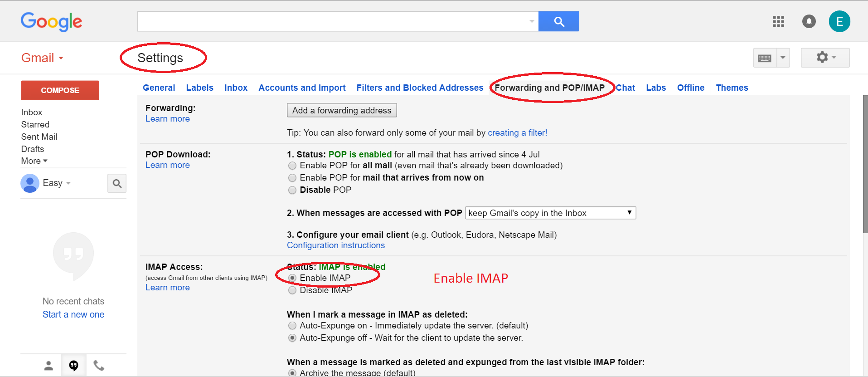
Task: Open the creating a filter link
Action: (517, 133)
